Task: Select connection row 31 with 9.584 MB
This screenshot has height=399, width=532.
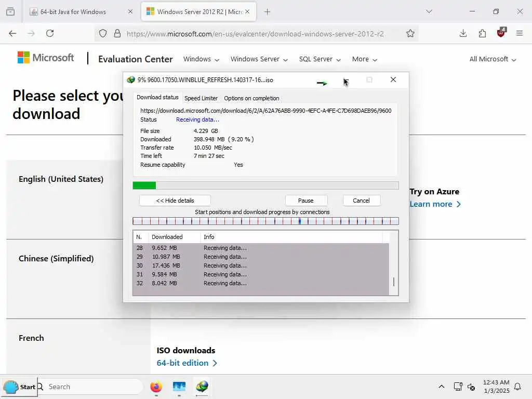Action: (x=261, y=274)
